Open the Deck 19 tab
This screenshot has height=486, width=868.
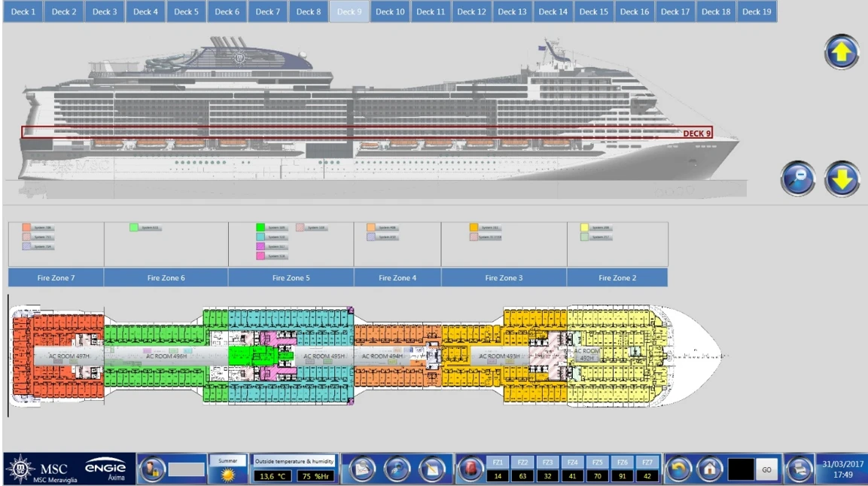pos(756,11)
